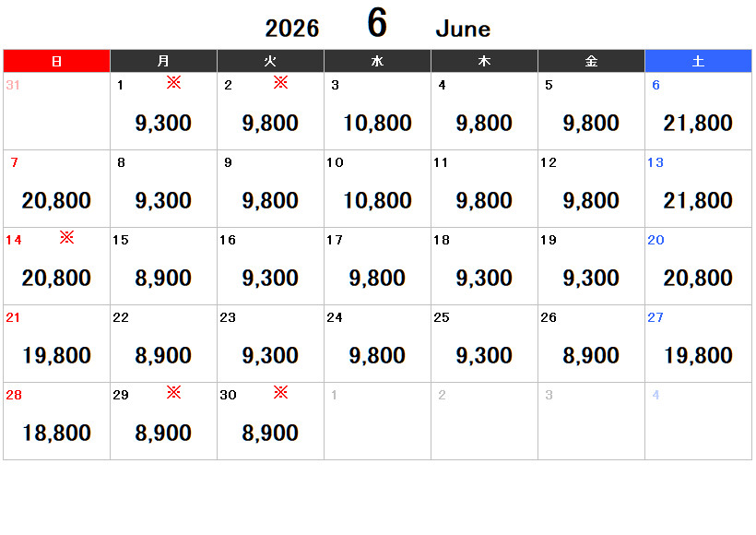Click the Friday (金) column header
756x535 pixels.
coord(591,61)
